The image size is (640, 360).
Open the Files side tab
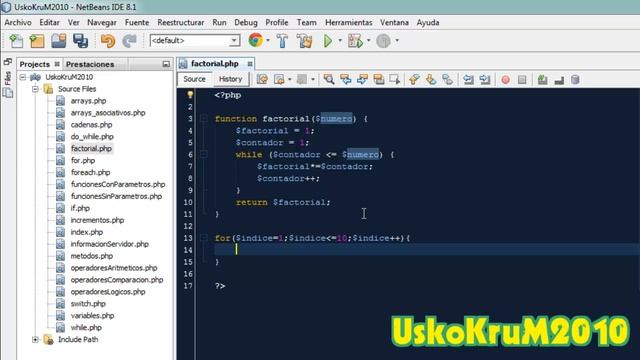coord(7,78)
